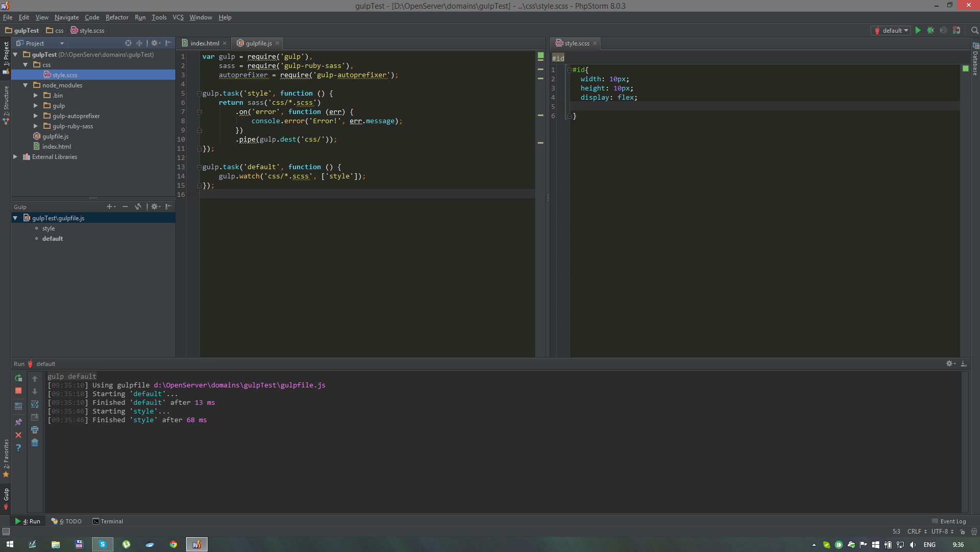Open Windows Start menu

point(10,544)
